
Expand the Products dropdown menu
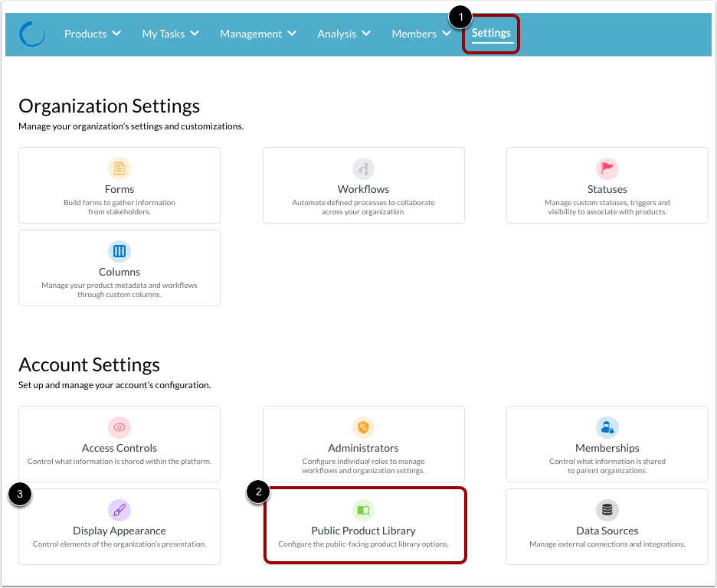pos(92,34)
